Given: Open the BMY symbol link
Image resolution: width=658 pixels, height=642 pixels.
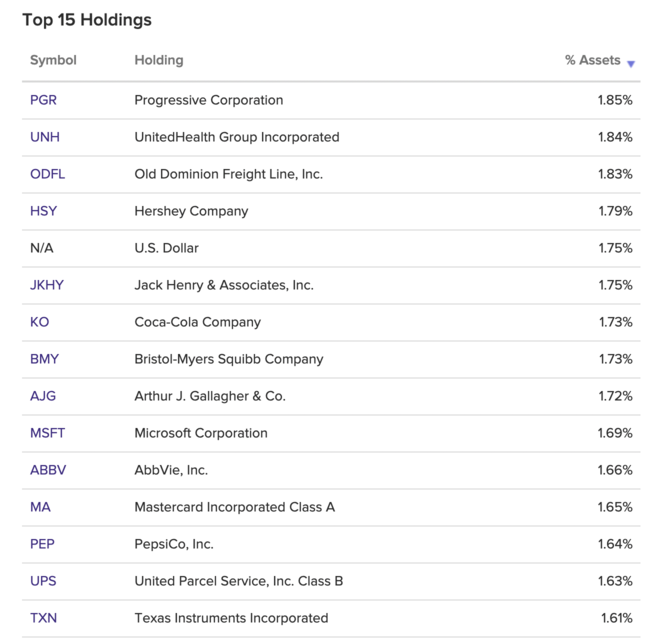Looking at the screenshot, I should (44, 359).
